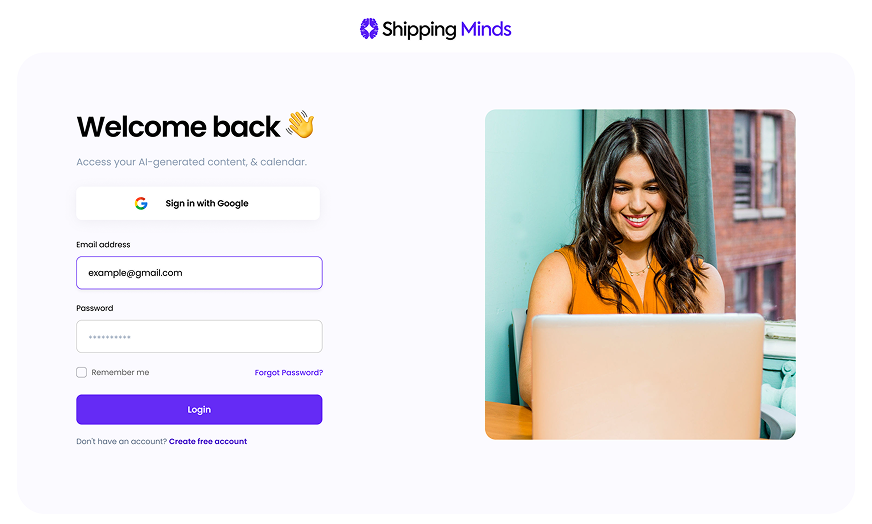
Task: Click the "Remember me" label text
Action: click(x=120, y=372)
